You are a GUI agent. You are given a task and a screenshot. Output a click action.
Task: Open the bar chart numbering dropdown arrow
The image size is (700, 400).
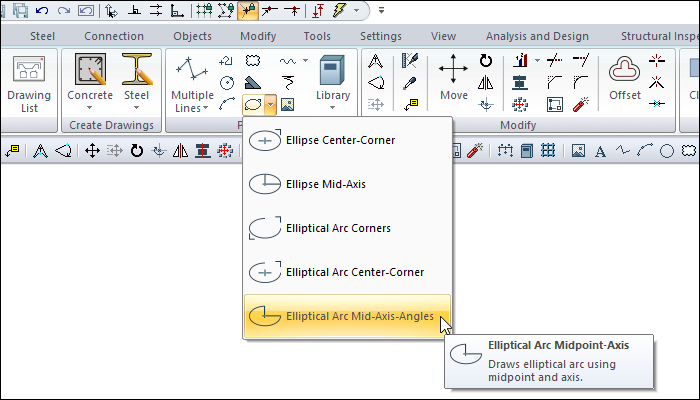pos(537,60)
